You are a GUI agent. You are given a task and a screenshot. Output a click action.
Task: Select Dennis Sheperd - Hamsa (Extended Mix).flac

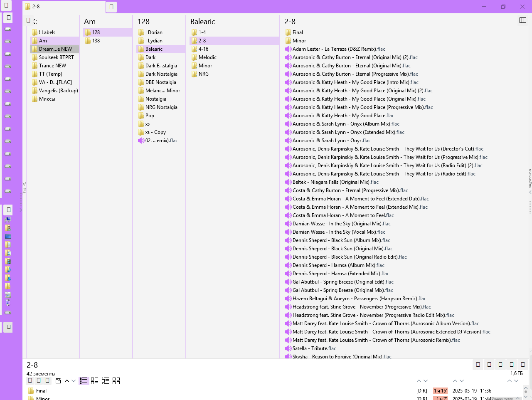coord(341,274)
